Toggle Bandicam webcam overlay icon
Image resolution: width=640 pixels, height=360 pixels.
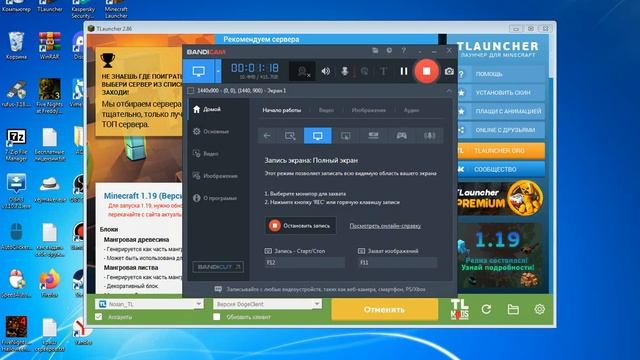(302, 71)
